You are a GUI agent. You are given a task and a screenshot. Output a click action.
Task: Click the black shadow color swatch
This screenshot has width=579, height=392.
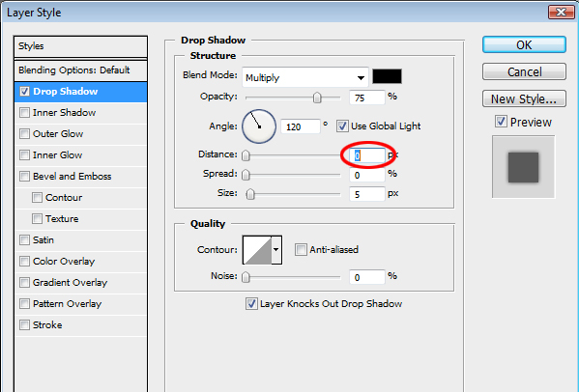[x=387, y=76]
